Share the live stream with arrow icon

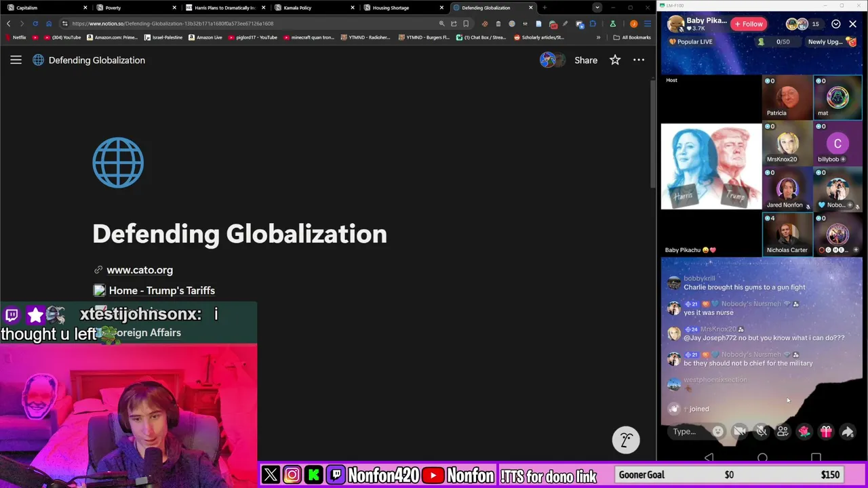[848, 431]
